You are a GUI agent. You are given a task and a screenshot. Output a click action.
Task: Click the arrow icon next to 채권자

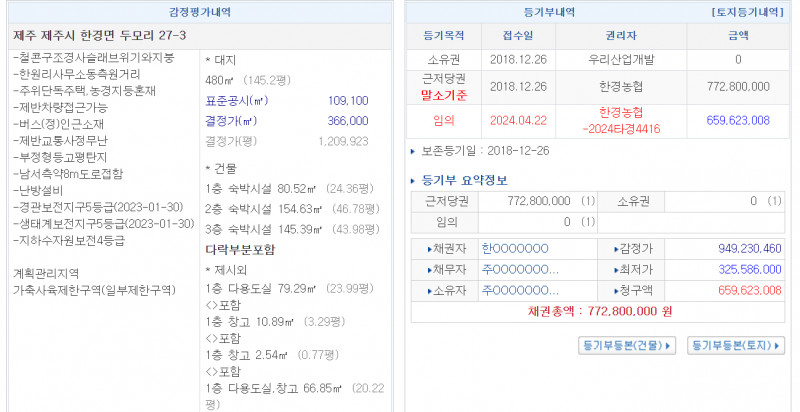click(431, 249)
